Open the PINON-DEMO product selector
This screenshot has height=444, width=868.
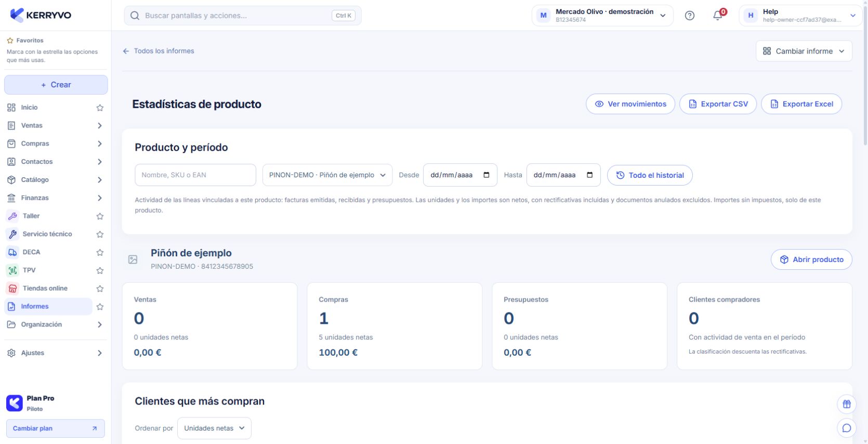point(327,175)
